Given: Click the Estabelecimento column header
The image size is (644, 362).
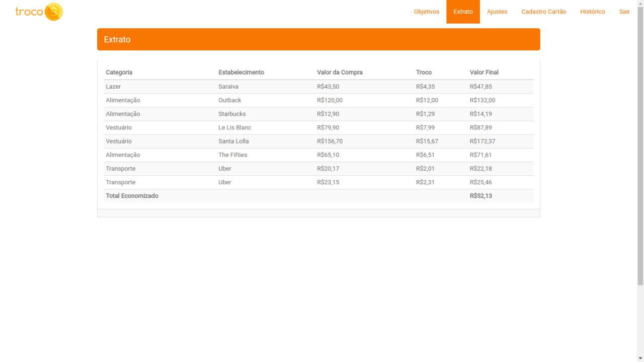Looking at the screenshot, I should click(241, 73).
